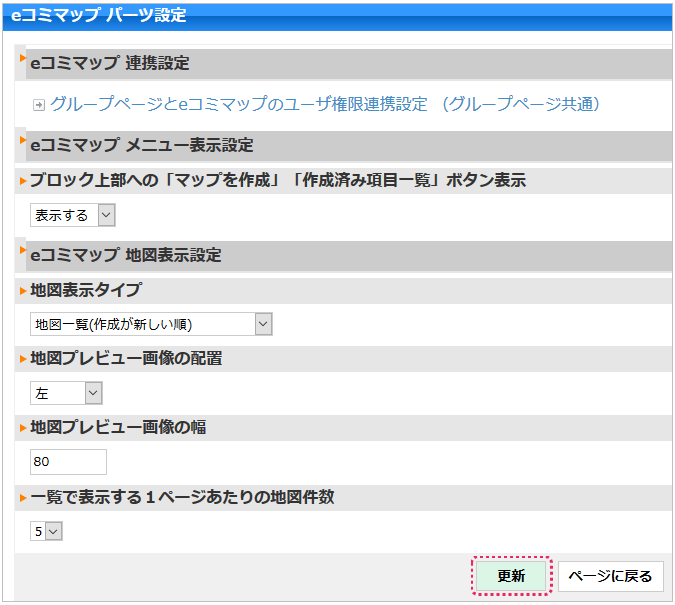The image size is (675, 605).
Task: Open the maps-per-page dropdown showing 5
Action: point(46,532)
